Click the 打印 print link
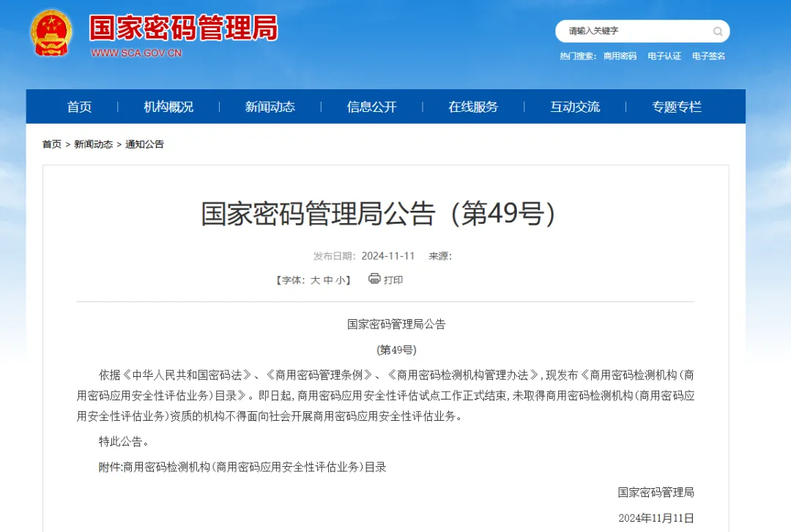This screenshot has width=791, height=532. tap(393, 280)
